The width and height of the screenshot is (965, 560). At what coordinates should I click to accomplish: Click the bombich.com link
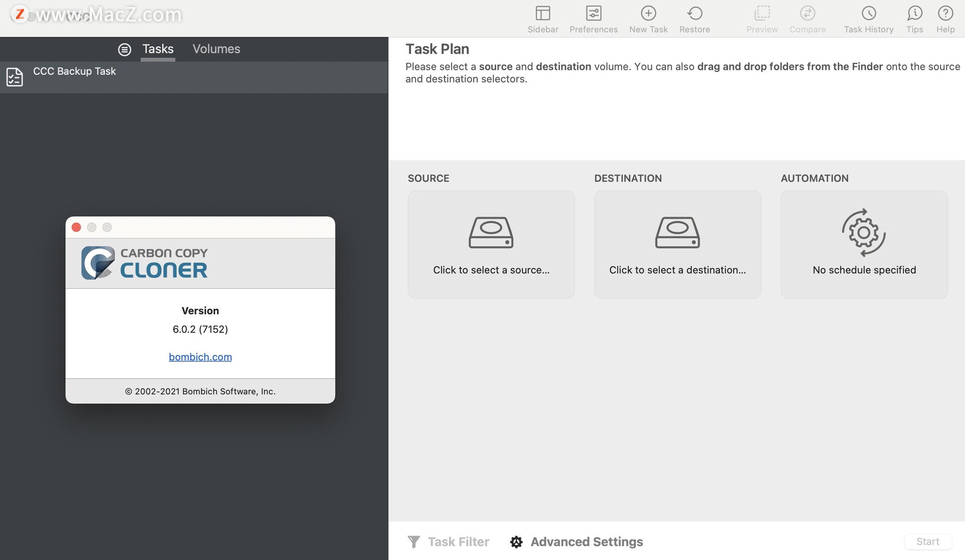200,356
